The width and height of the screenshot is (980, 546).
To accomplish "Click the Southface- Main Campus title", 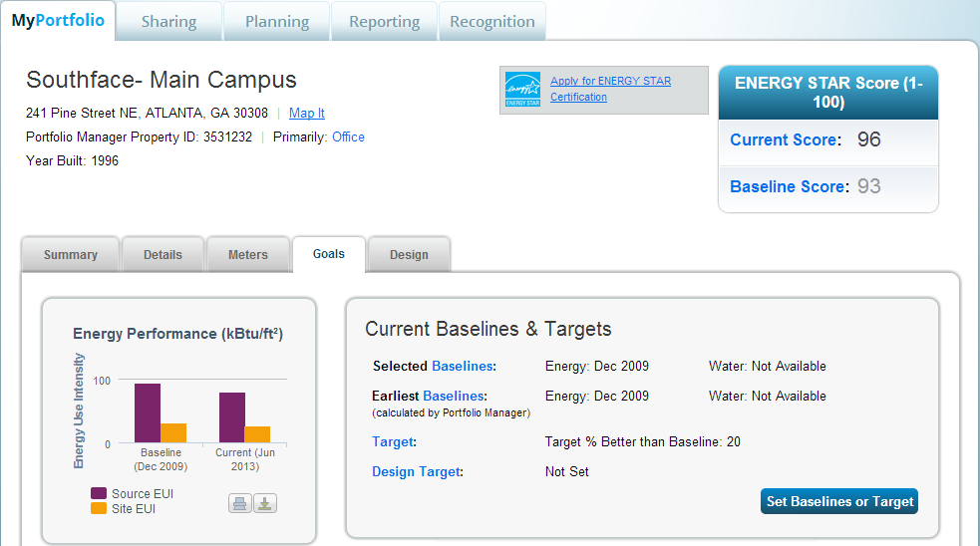I will tap(162, 80).
